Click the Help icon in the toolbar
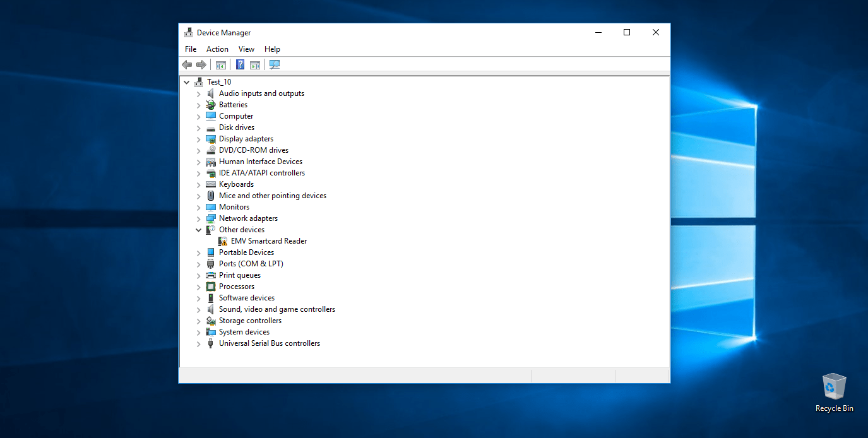The image size is (868, 438). pos(240,64)
